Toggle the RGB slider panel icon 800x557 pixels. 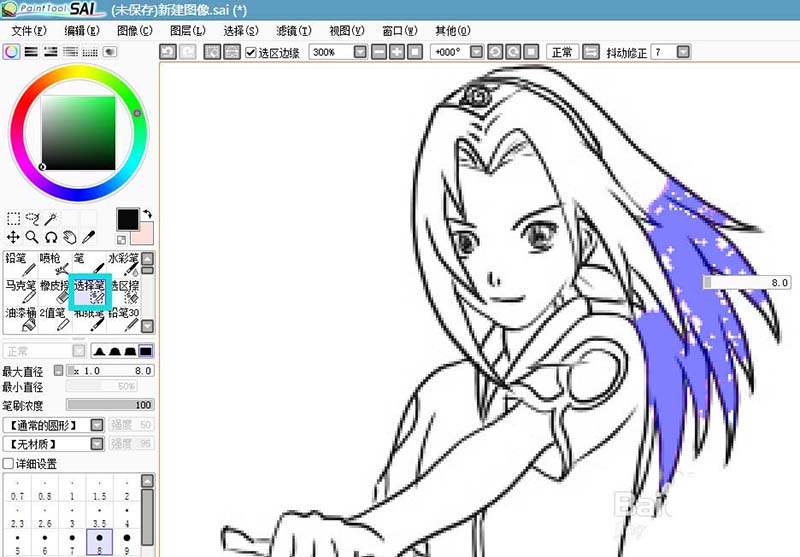[31, 52]
